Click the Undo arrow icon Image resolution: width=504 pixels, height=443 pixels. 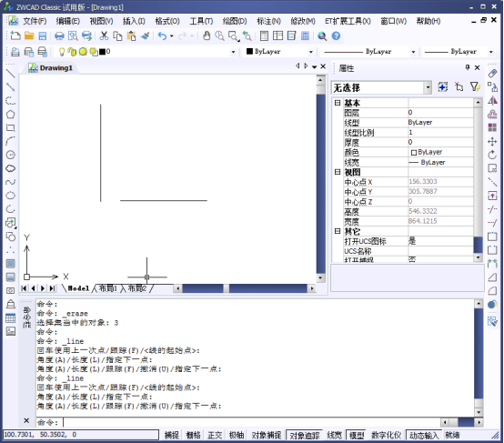point(162,35)
